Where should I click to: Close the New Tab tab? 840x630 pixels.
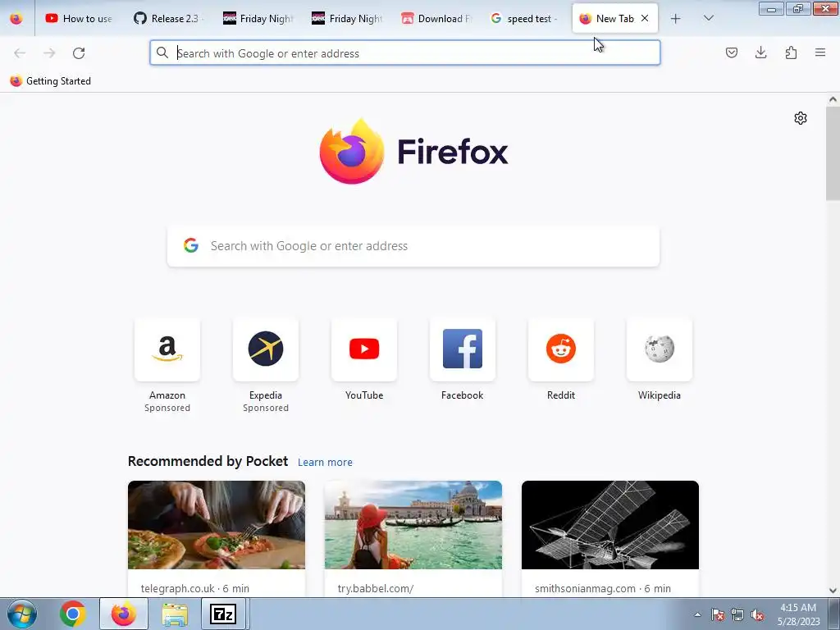(645, 19)
